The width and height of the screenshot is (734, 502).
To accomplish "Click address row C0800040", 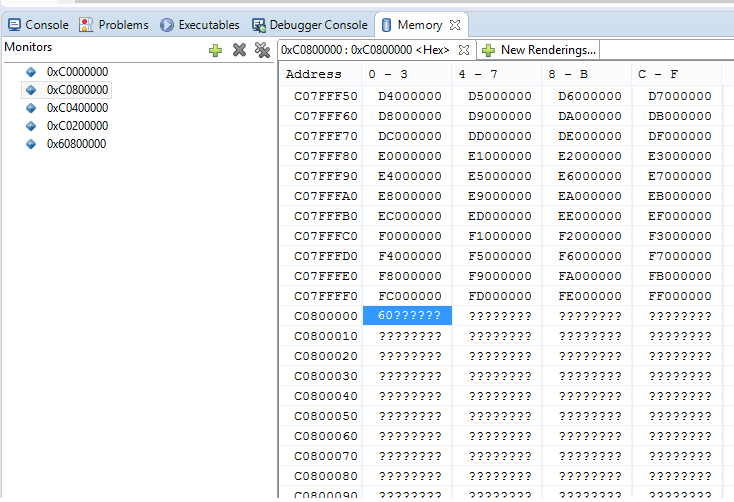I will [x=325, y=396].
